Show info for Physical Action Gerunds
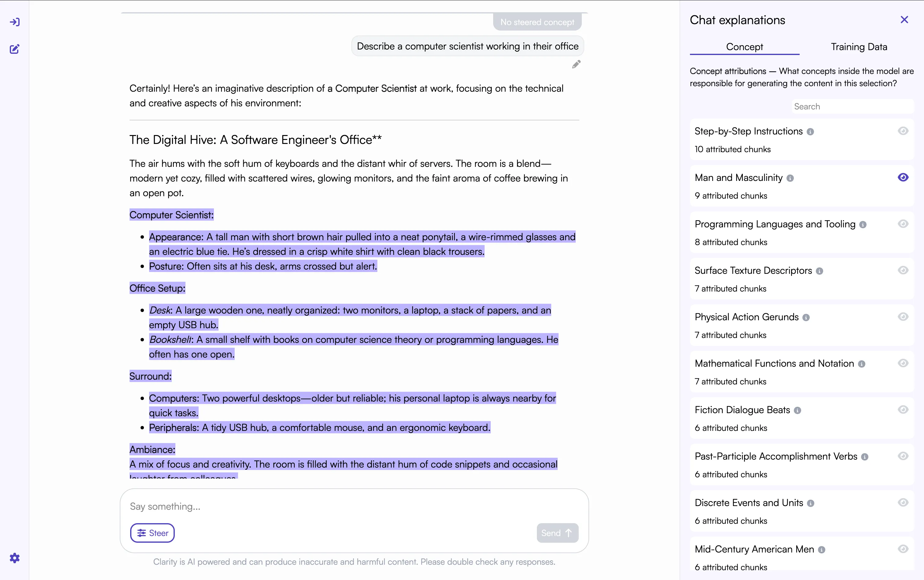924x580 pixels. tap(806, 318)
